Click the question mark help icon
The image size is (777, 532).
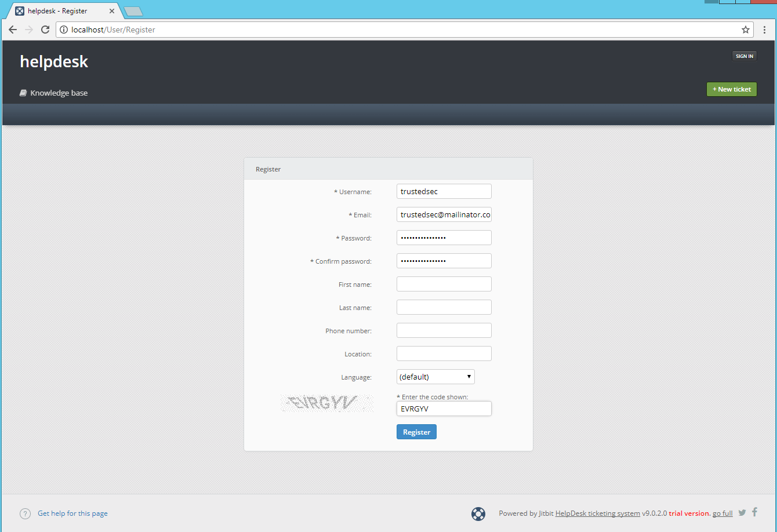[x=25, y=513]
